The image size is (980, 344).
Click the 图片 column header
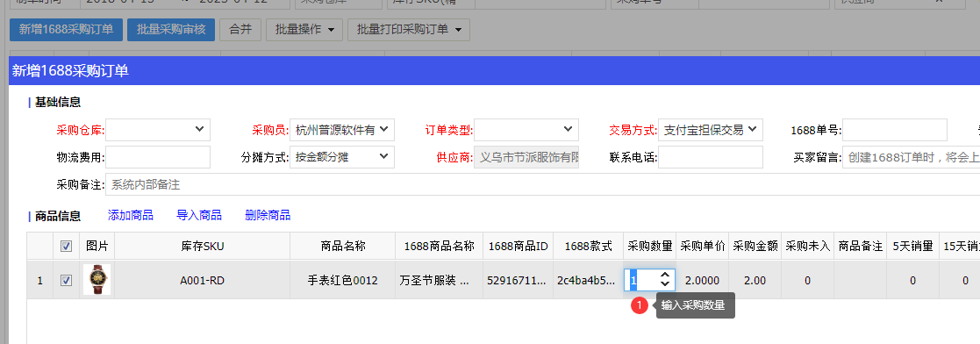click(x=97, y=247)
